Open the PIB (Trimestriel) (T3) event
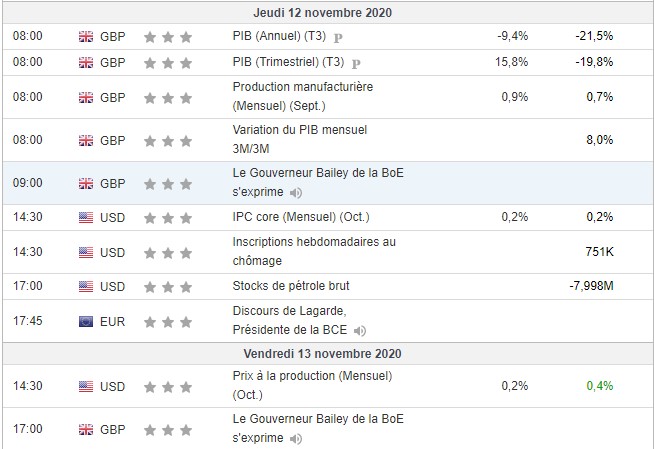This screenshot has height=449, width=654. click(287, 62)
